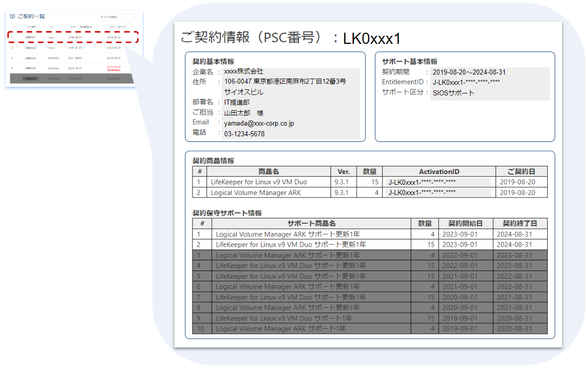Click the LifeKeeper for Linux v9 VM Duo product cell
Image resolution: width=588 pixels, height=367 pixels.
[x=269, y=182]
